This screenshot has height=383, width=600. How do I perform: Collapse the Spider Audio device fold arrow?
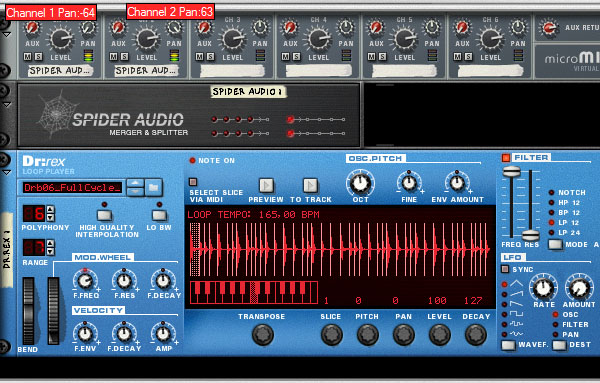click(x=7, y=104)
